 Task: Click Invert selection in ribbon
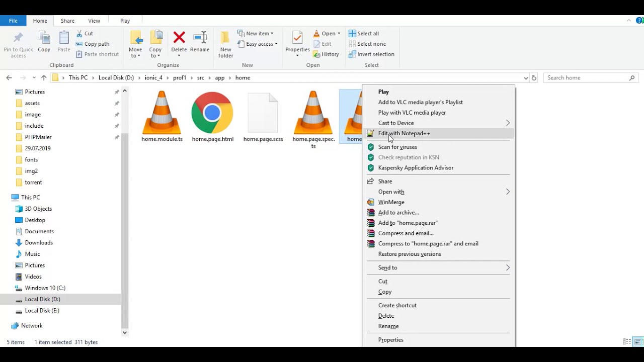coord(371,54)
